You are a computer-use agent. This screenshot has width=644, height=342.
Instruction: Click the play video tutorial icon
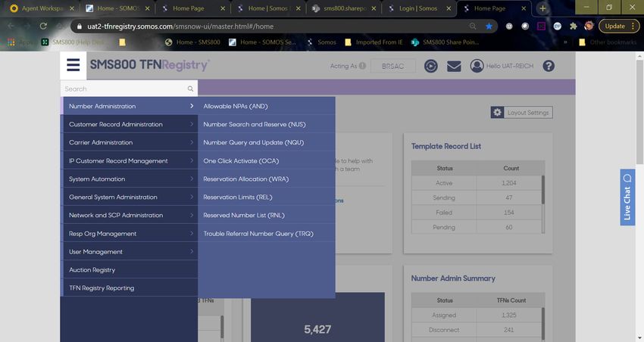tap(430, 66)
